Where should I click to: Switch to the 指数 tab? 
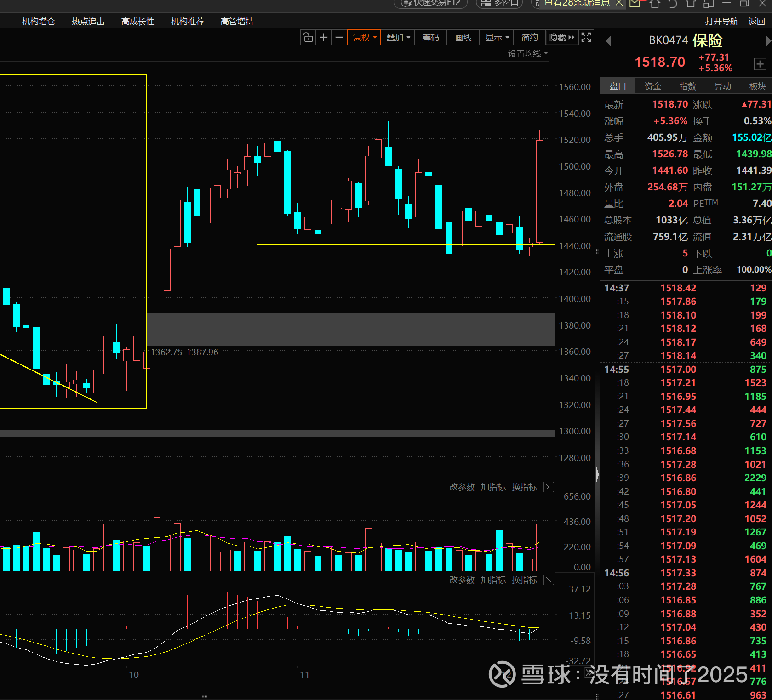click(688, 86)
